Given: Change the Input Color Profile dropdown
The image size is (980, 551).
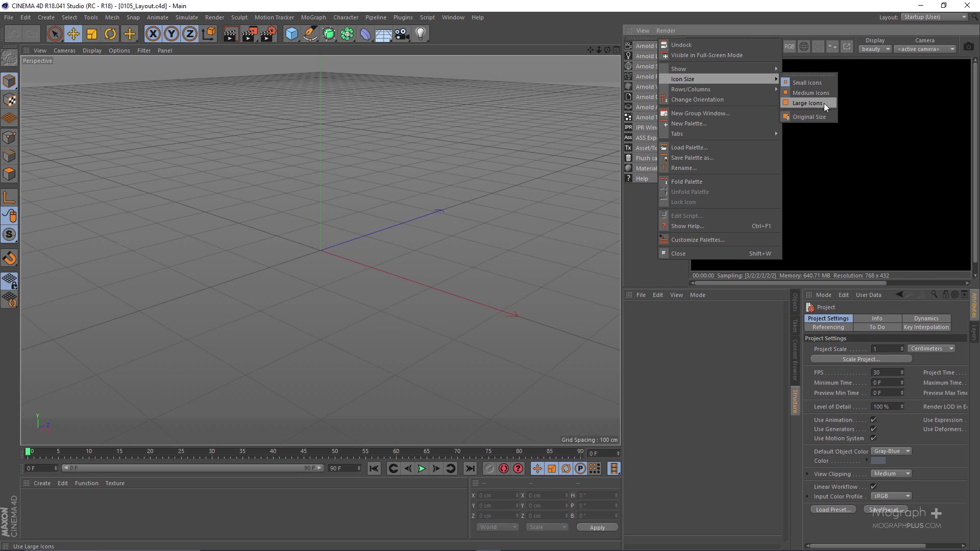Looking at the screenshot, I should pos(891,496).
